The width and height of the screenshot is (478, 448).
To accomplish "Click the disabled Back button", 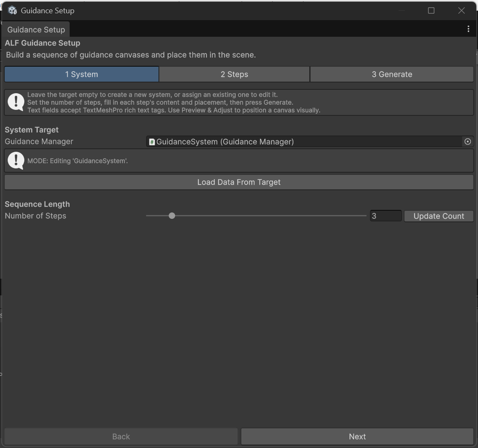I will [x=121, y=436].
